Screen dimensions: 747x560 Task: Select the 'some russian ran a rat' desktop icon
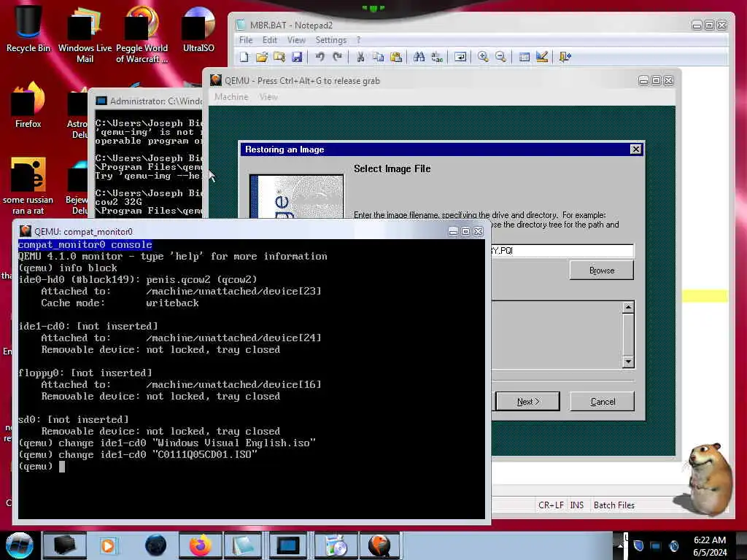28,186
